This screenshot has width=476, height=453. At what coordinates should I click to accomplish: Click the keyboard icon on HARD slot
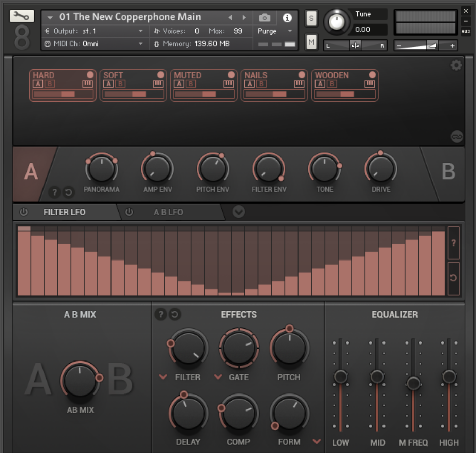coord(87,84)
